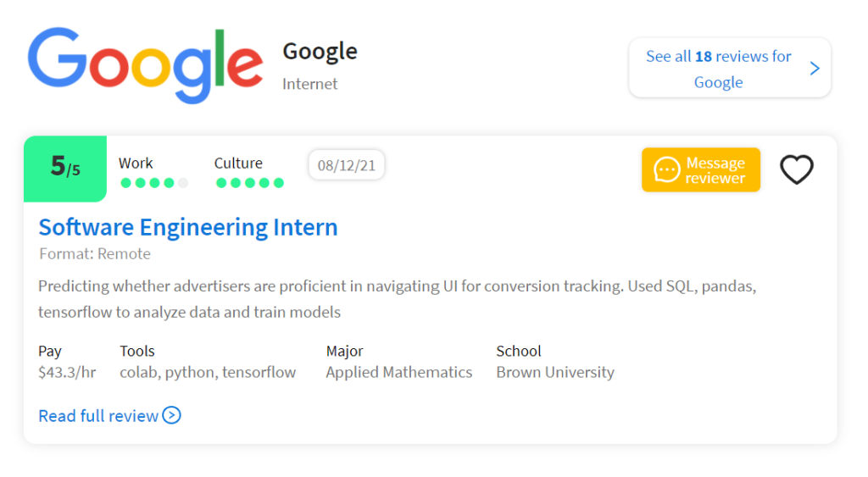Click the right chevron in See all reviews box
The width and height of the screenshot is (868, 477).
(815, 69)
